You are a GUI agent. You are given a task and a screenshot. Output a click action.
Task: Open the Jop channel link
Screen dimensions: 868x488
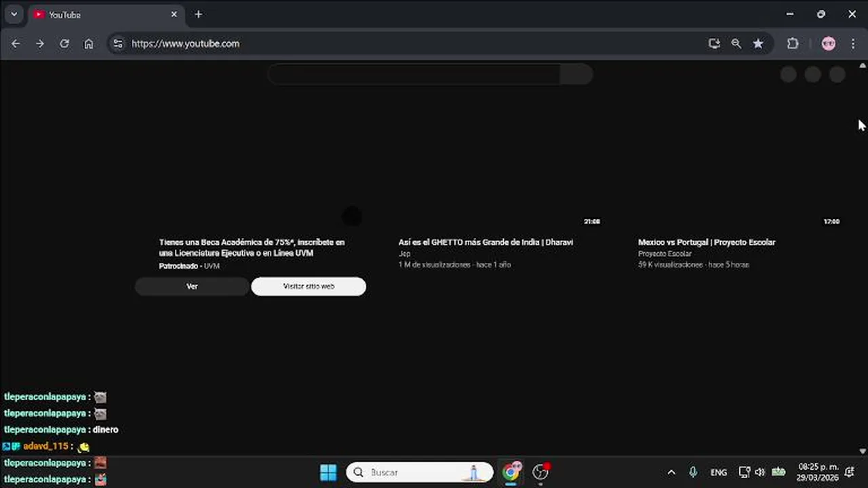404,254
